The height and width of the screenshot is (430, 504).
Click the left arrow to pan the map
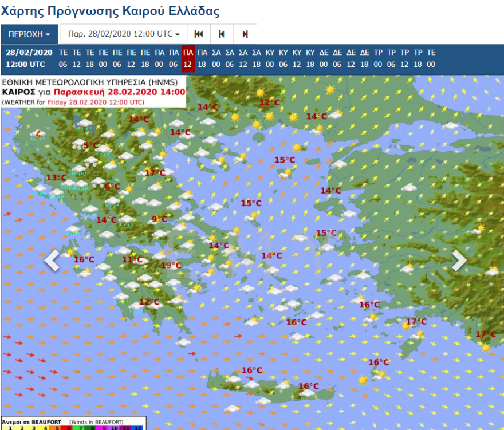[52, 260]
